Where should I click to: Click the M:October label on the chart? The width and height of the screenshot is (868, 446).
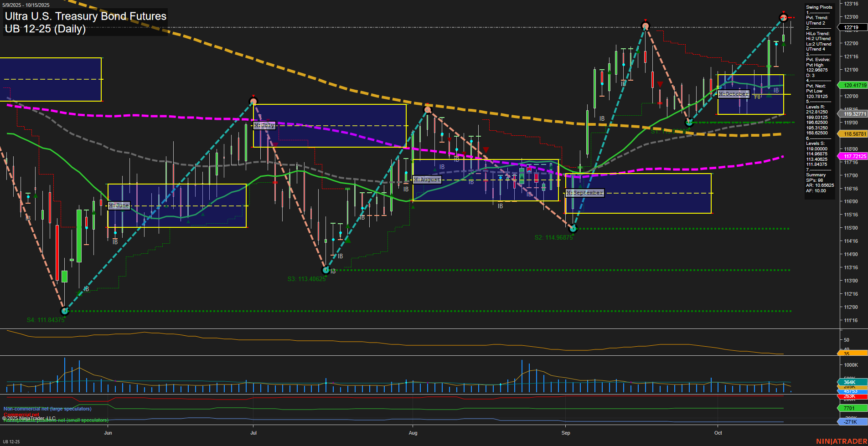(733, 94)
